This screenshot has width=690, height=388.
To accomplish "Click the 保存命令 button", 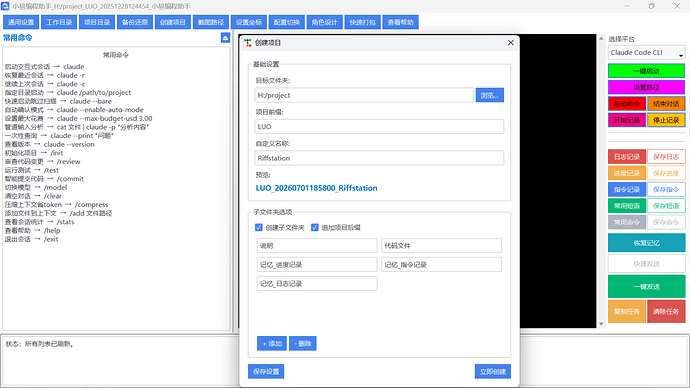I will tap(666, 222).
